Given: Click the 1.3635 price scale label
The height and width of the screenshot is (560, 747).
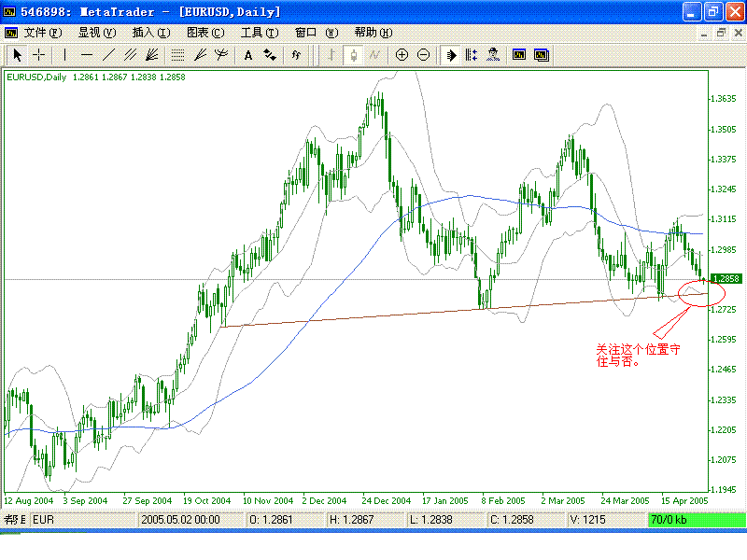Looking at the screenshot, I should point(723,99).
